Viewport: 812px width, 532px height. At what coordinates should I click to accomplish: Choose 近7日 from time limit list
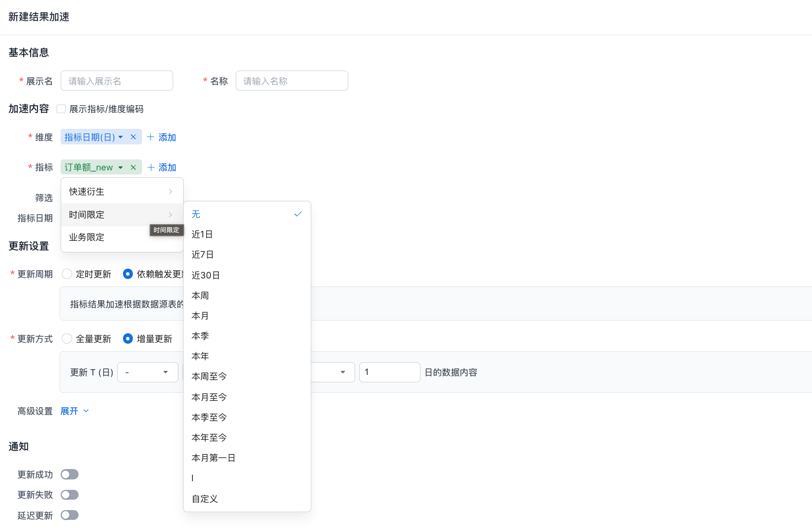tap(203, 255)
